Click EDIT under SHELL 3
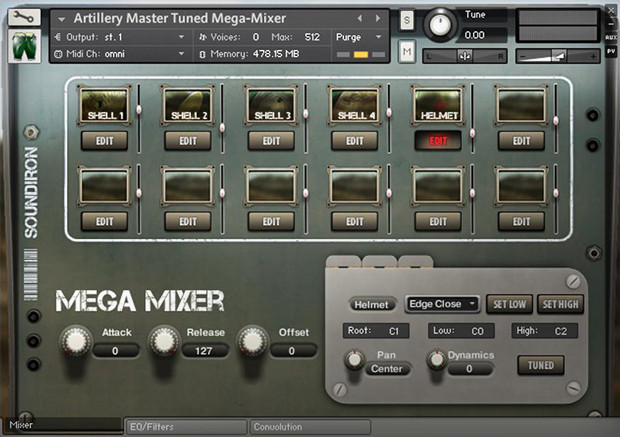The width and height of the screenshot is (620, 437). pyautogui.click(x=271, y=141)
